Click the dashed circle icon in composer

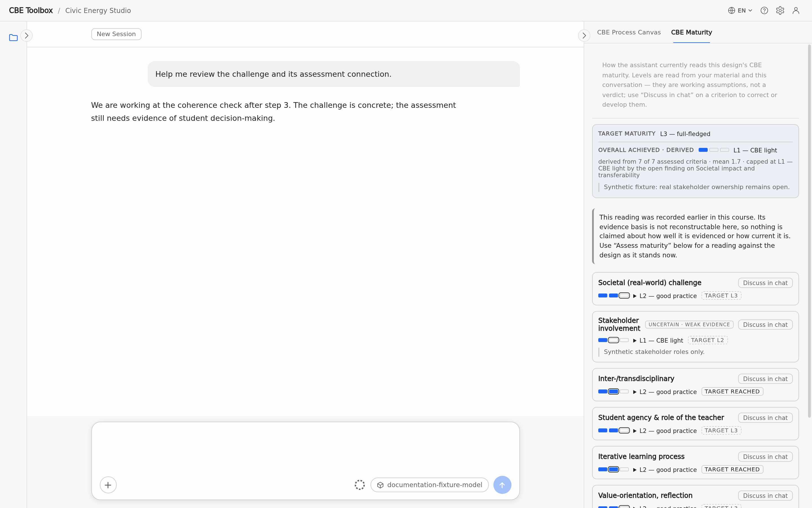[360, 485]
